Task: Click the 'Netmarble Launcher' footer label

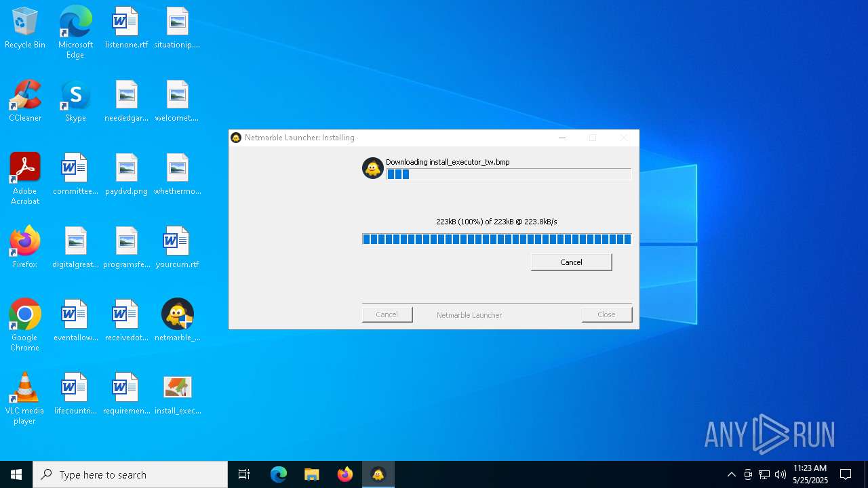Action: pyautogui.click(x=469, y=315)
